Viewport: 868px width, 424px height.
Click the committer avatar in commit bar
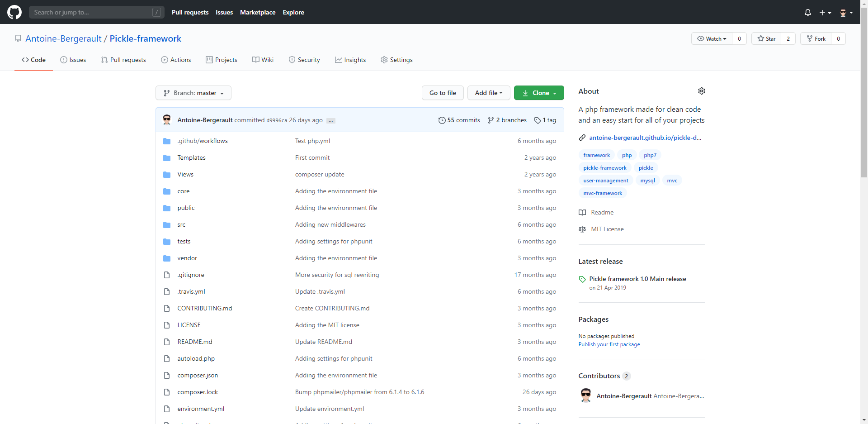tap(167, 120)
